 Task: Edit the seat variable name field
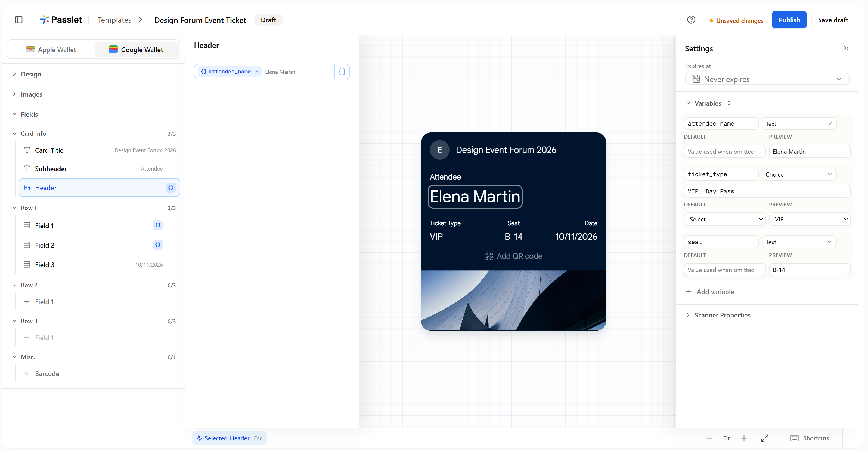click(721, 242)
